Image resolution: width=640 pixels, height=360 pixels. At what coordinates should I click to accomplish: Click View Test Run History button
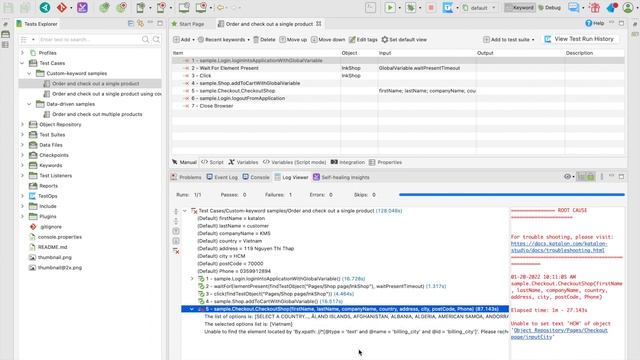pyautogui.click(x=580, y=39)
